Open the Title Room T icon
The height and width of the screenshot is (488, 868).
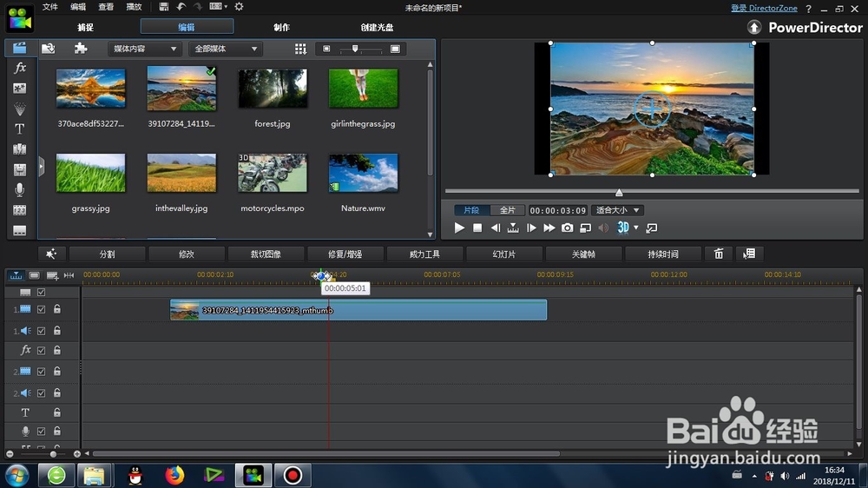[x=19, y=129]
